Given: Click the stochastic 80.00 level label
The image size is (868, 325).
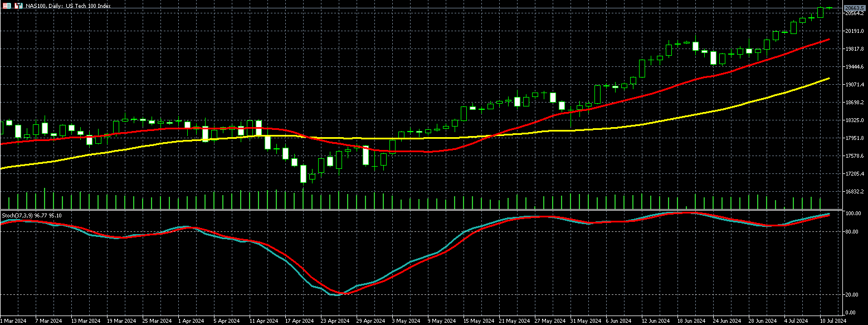Looking at the screenshot, I should point(852,231).
